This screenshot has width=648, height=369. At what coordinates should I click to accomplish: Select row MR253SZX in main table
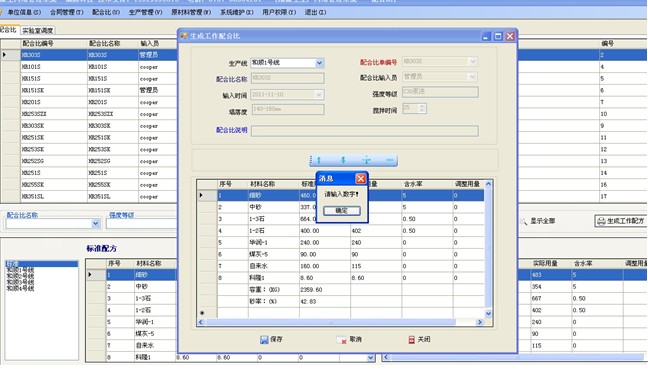(89, 114)
